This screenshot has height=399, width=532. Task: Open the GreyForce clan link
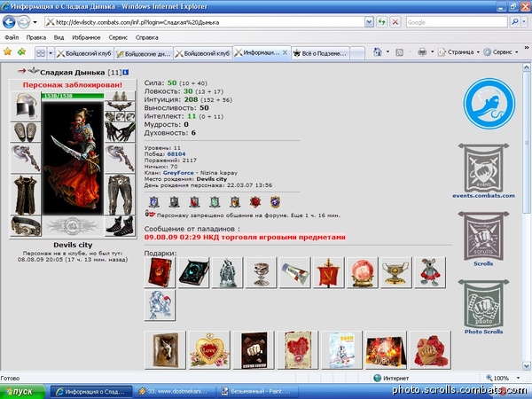tap(178, 173)
